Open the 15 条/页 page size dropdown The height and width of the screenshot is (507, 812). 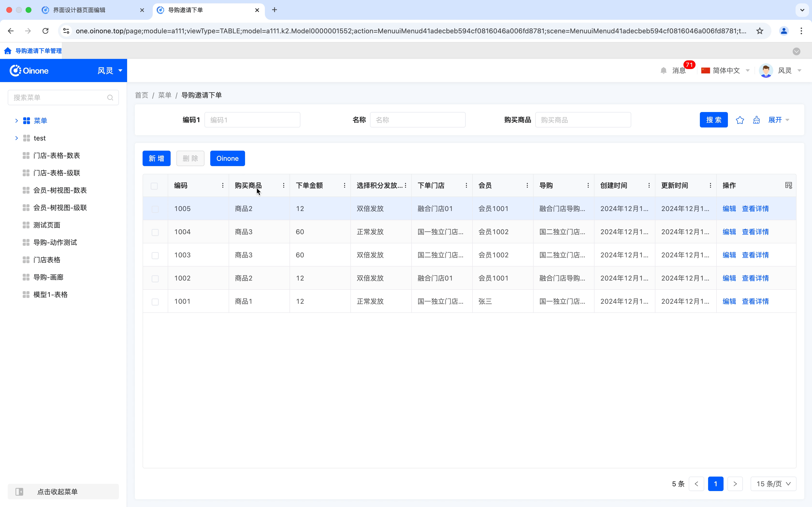coord(773,484)
